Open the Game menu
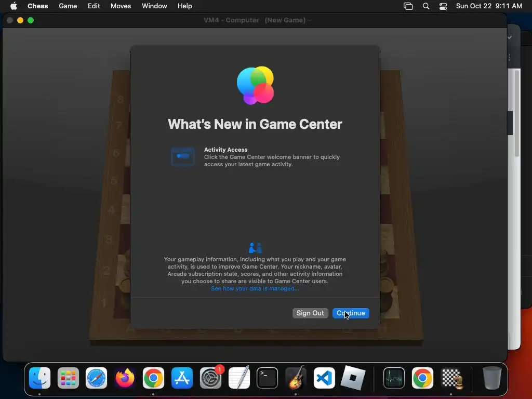The height and width of the screenshot is (399, 532). pos(68,6)
